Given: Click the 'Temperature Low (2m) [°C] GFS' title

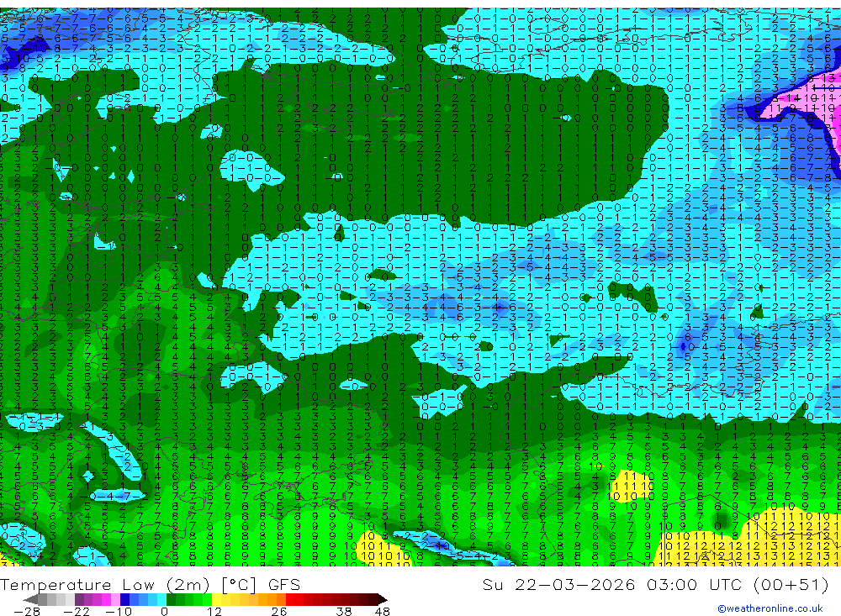Looking at the screenshot, I should 151,584.
